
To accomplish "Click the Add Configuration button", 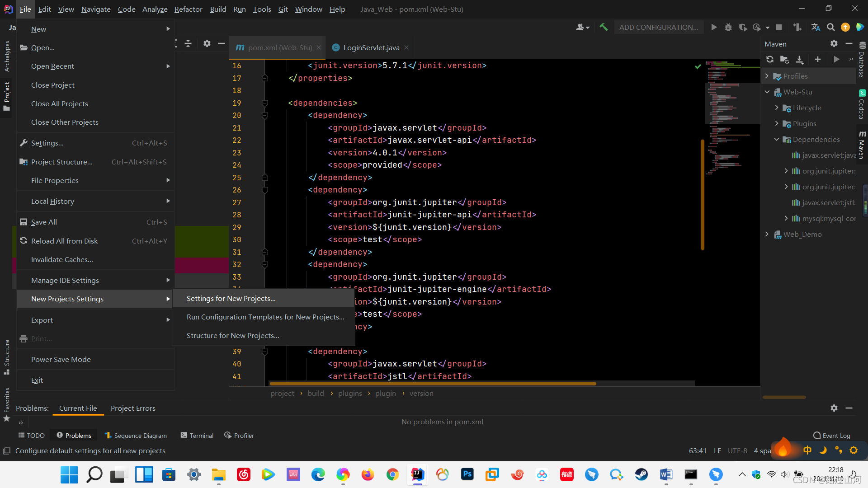I will [x=658, y=28].
